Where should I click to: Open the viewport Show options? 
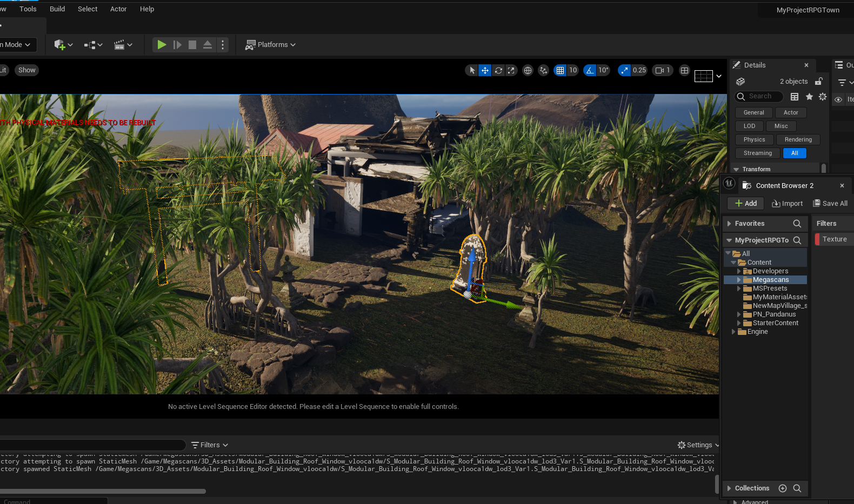pyautogui.click(x=26, y=70)
